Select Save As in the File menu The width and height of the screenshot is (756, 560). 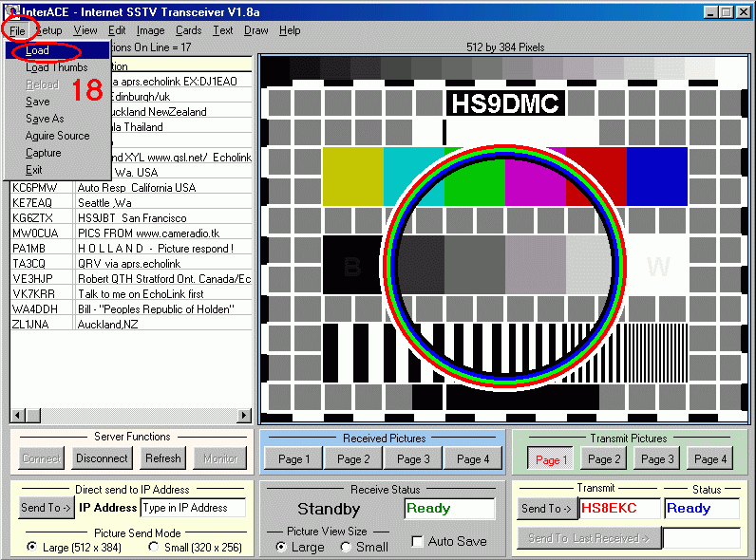[x=57, y=119]
